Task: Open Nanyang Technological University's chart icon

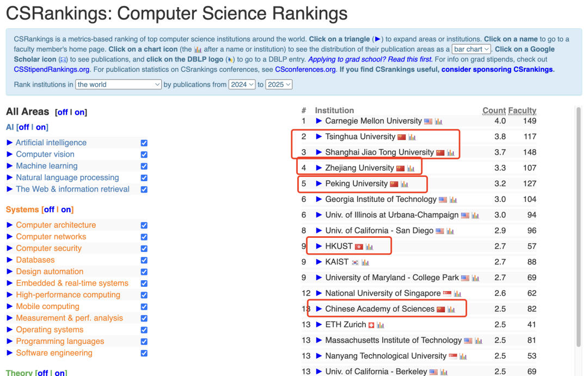Action: (x=463, y=356)
